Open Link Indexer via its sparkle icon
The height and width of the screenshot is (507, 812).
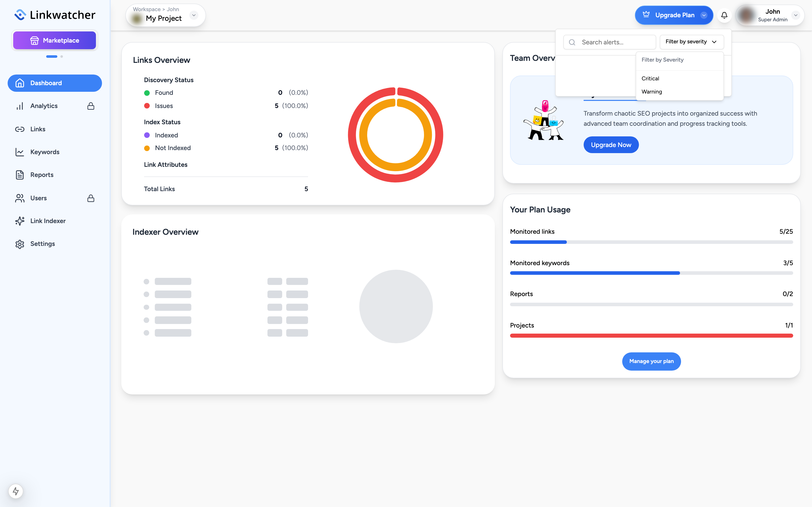point(20,221)
